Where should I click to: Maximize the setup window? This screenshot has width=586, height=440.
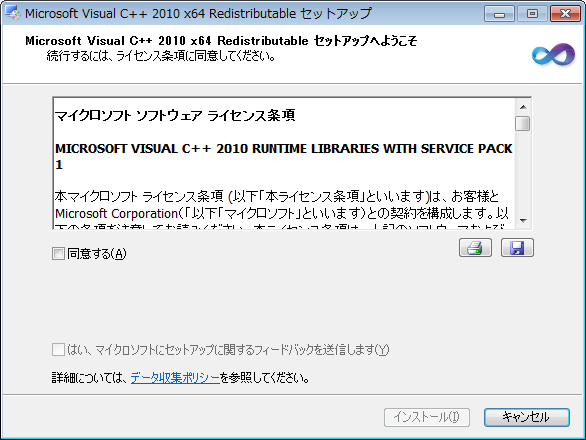[x=532, y=14]
